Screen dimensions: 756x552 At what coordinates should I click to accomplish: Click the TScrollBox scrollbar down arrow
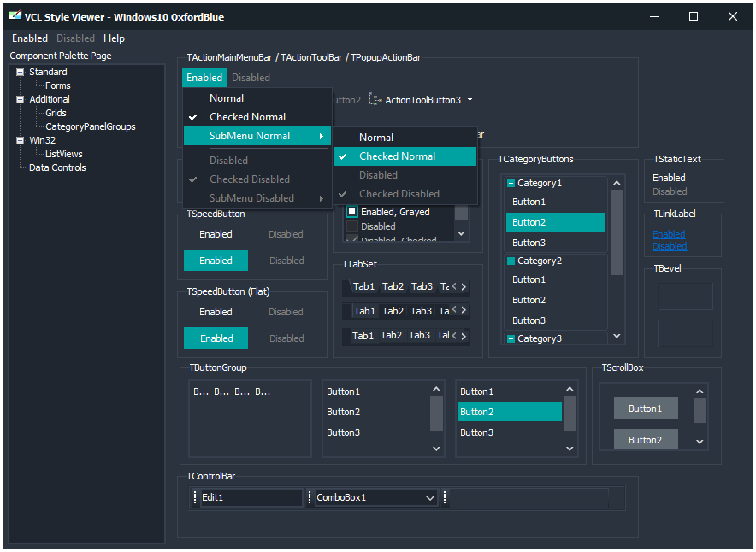click(x=700, y=442)
